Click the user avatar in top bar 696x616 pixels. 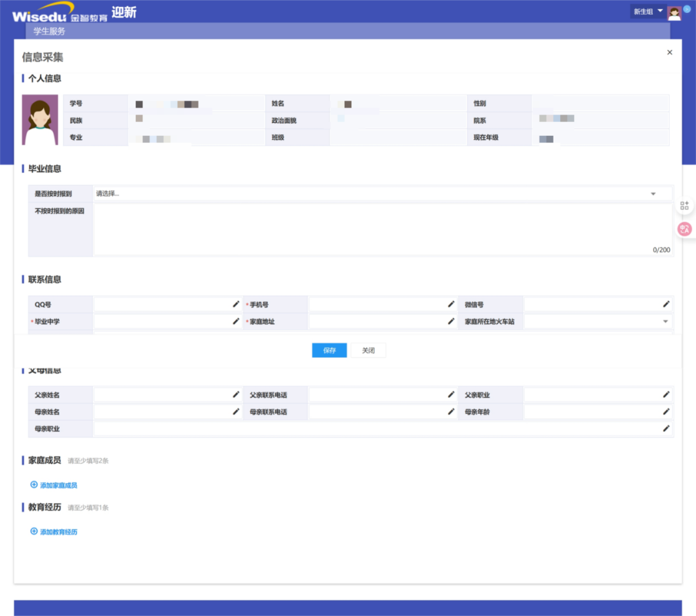[674, 13]
